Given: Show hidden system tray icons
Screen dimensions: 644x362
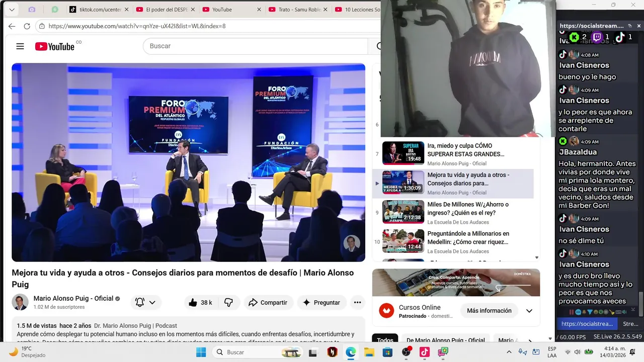Looking at the screenshot, I should click(509, 352).
